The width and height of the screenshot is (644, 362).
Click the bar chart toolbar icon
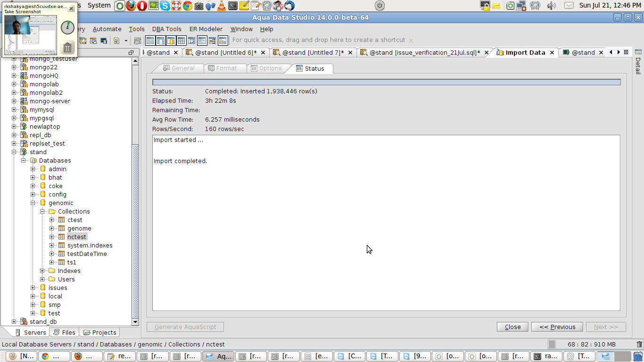(223, 41)
